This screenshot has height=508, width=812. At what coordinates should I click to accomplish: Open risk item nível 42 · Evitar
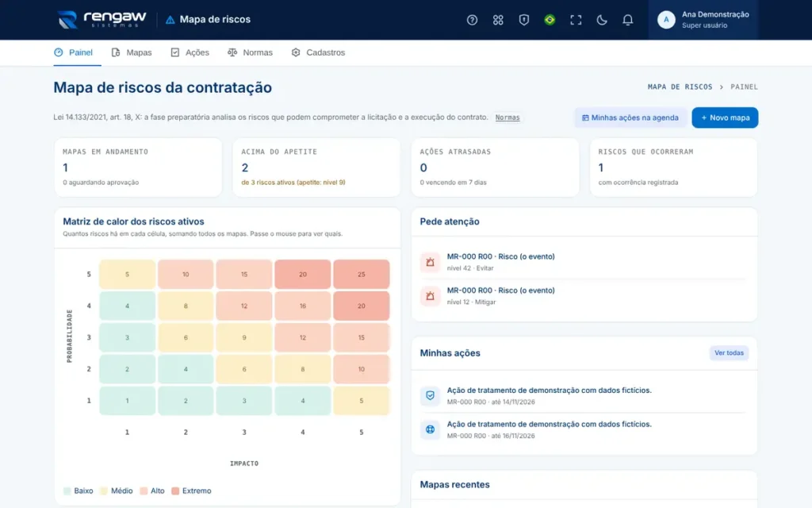point(584,262)
